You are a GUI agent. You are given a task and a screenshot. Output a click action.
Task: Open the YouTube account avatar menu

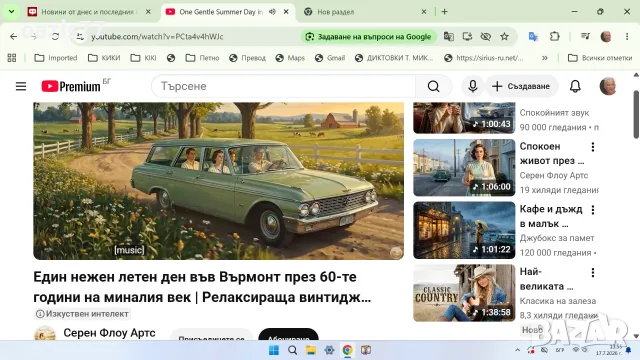(x=608, y=86)
